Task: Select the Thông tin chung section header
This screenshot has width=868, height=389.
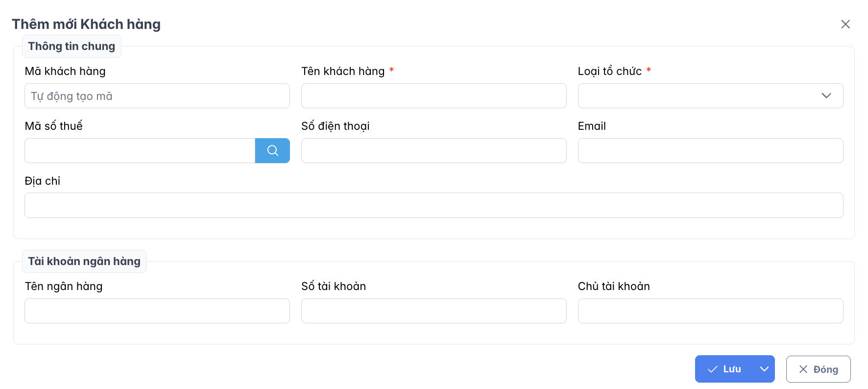Action: click(72, 46)
